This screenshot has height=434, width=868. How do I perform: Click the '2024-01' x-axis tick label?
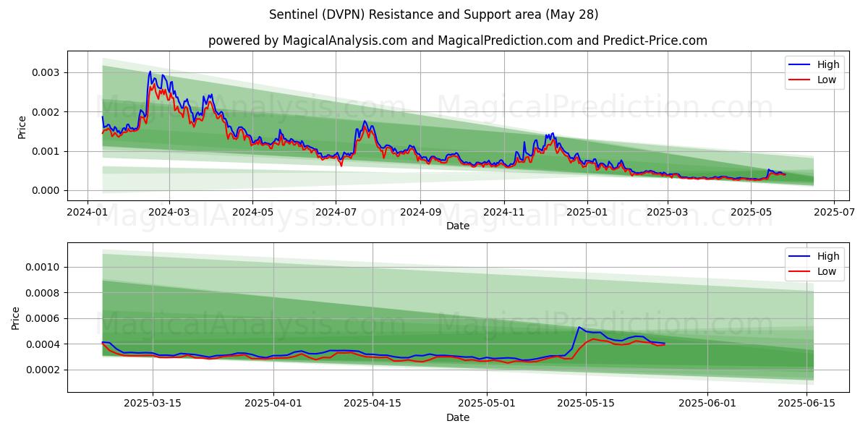tap(88, 212)
